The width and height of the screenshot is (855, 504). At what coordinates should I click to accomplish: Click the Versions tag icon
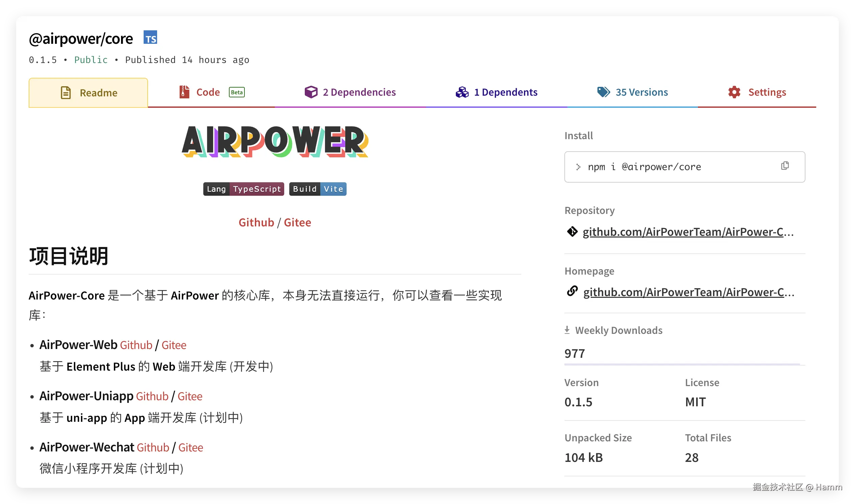click(x=603, y=92)
